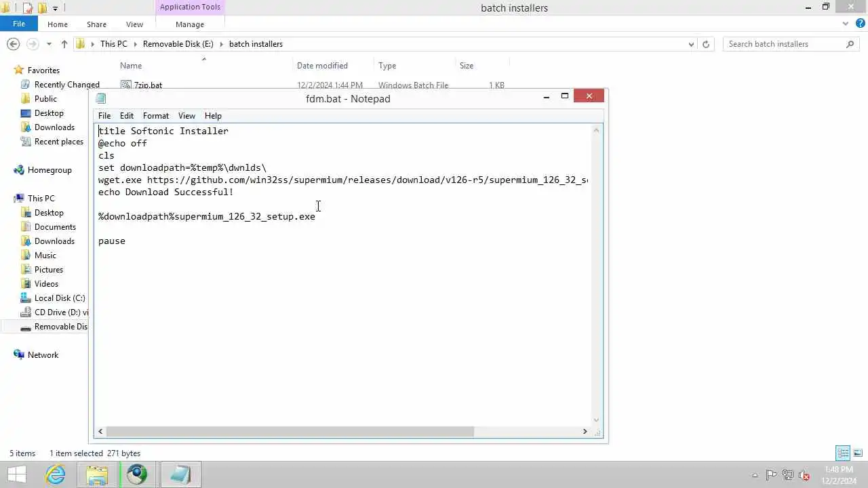Open the Format menu in Notepad
868x488 pixels.
click(x=156, y=116)
